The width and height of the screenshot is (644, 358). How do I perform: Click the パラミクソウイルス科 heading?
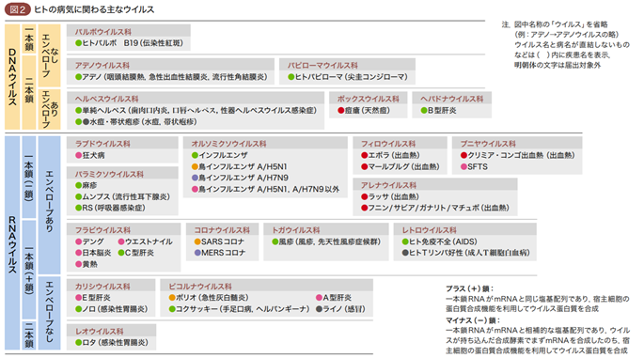[109, 175]
